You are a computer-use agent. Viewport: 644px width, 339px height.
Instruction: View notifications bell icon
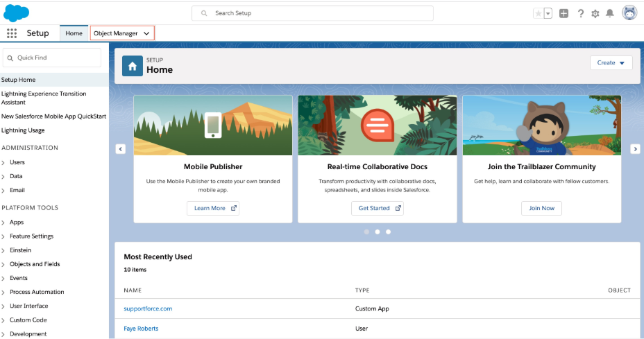[610, 13]
